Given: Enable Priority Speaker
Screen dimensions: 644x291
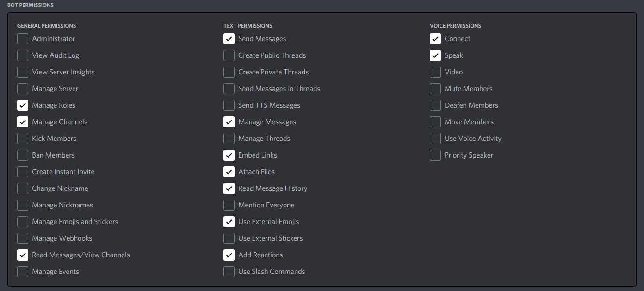Looking at the screenshot, I should (435, 155).
